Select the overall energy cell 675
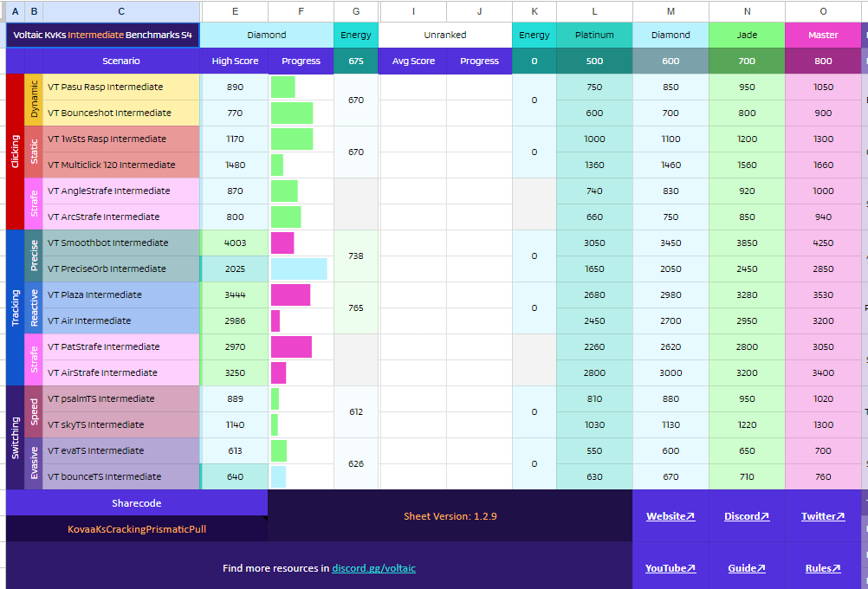Image resolution: width=868 pixels, height=589 pixels. [x=356, y=61]
